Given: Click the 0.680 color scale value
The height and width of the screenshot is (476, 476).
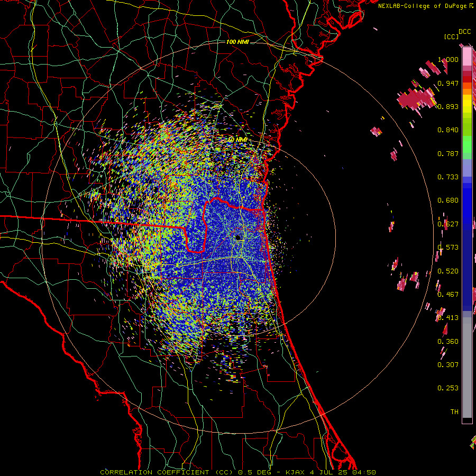Looking at the screenshot, I should 448,200.
